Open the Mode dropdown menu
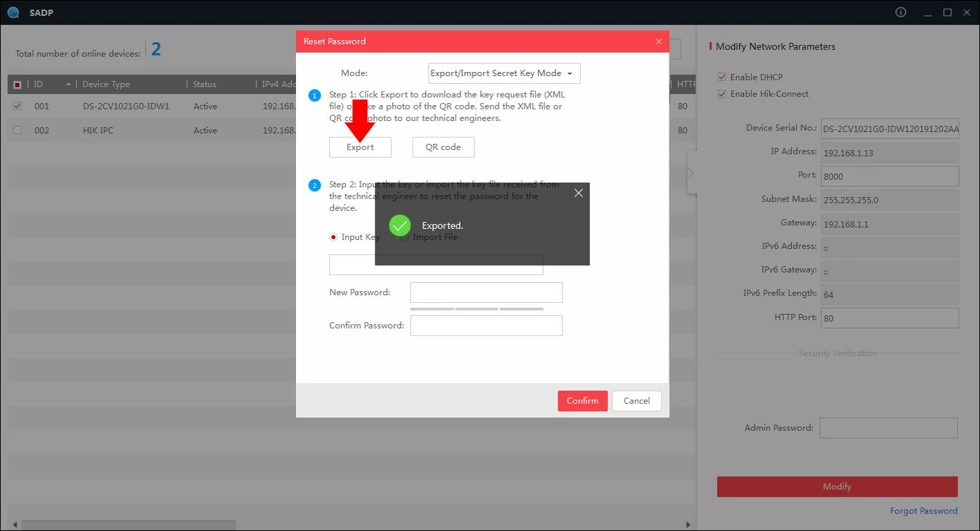The width and height of the screenshot is (980, 531). tap(503, 73)
